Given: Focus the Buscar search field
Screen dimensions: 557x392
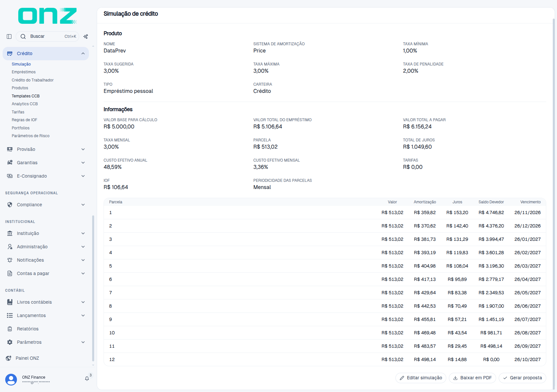Looking at the screenshot, I should click(47, 36).
